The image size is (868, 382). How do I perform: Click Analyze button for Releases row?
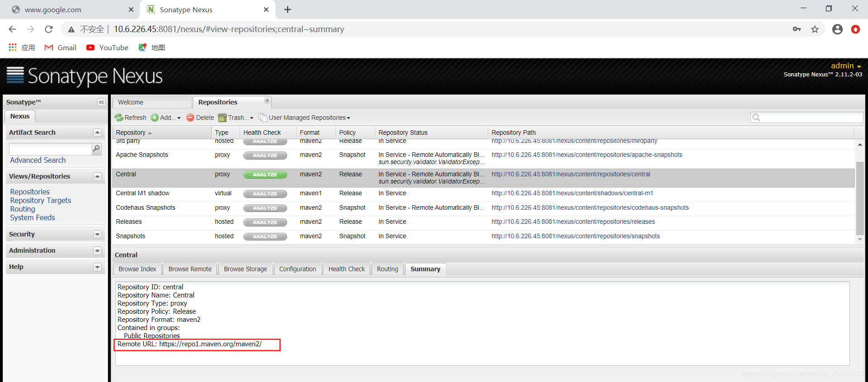265,222
